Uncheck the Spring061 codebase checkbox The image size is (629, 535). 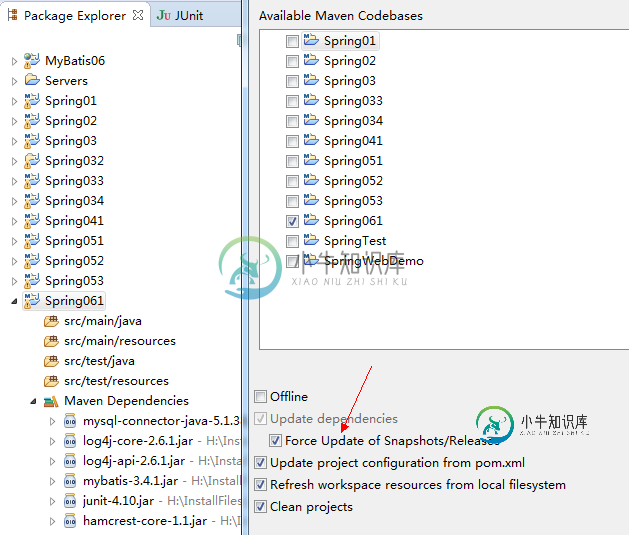pos(292,221)
